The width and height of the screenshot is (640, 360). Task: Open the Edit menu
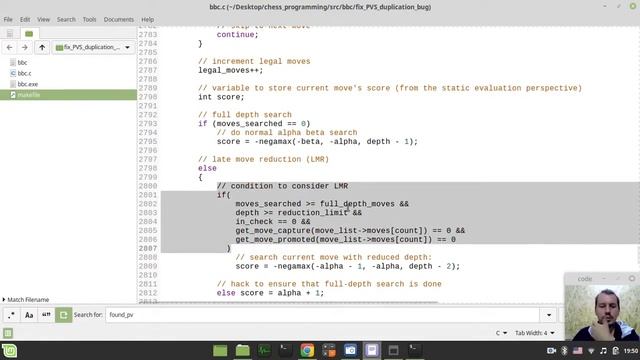coord(25,19)
